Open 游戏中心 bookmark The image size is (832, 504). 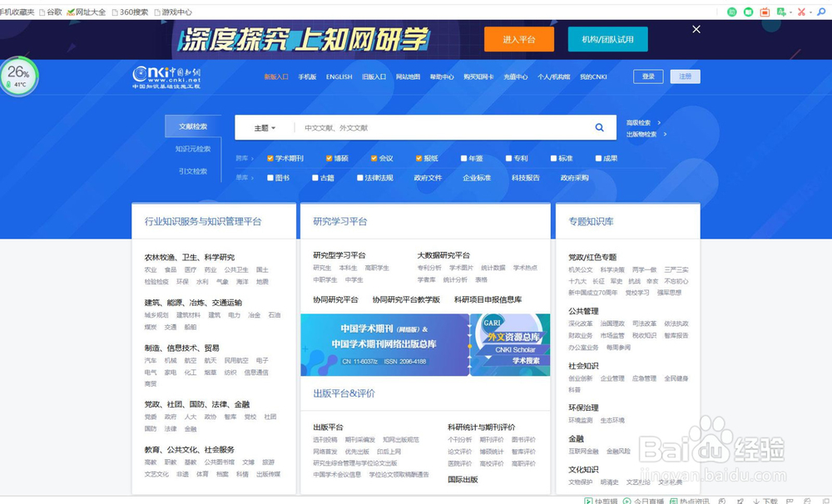click(x=173, y=12)
